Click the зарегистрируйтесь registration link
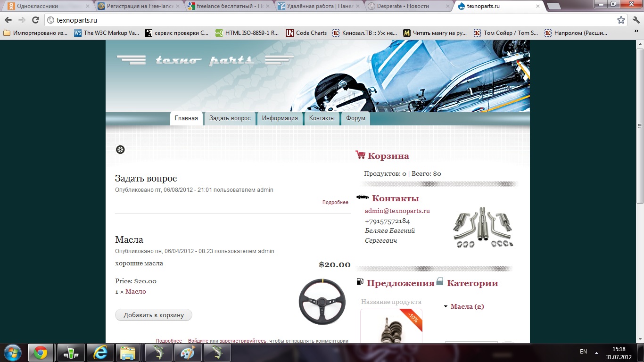The image size is (644, 362). tap(243, 341)
